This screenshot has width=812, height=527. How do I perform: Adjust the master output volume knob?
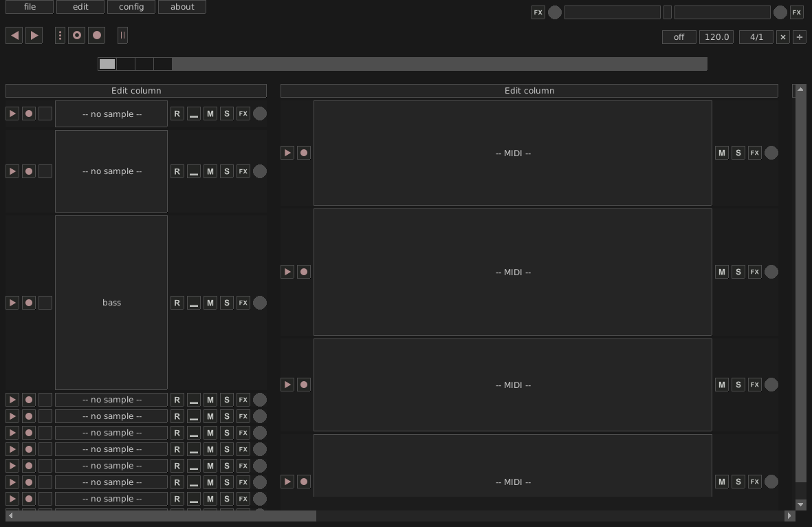pos(780,12)
